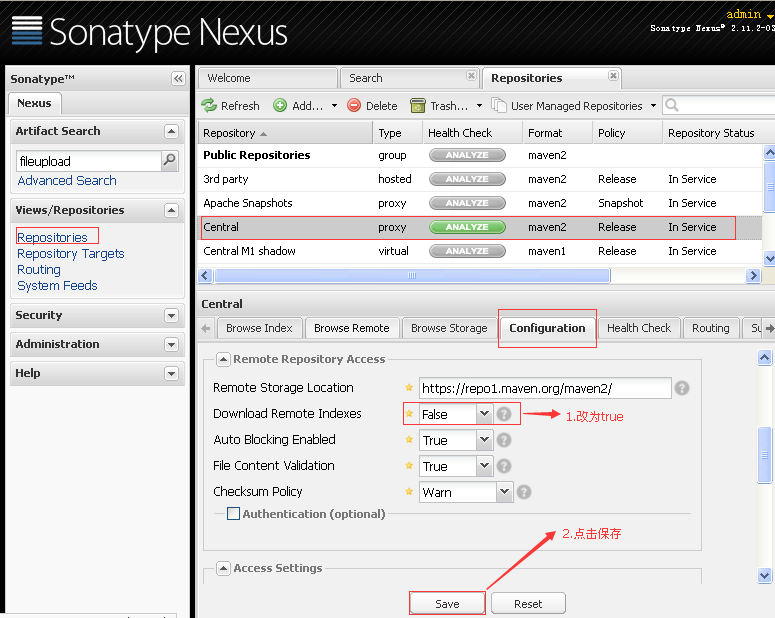The height and width of the screenshot is (618, 775).
Task: Switch to the Welcome tab
Action: [267, 78]
